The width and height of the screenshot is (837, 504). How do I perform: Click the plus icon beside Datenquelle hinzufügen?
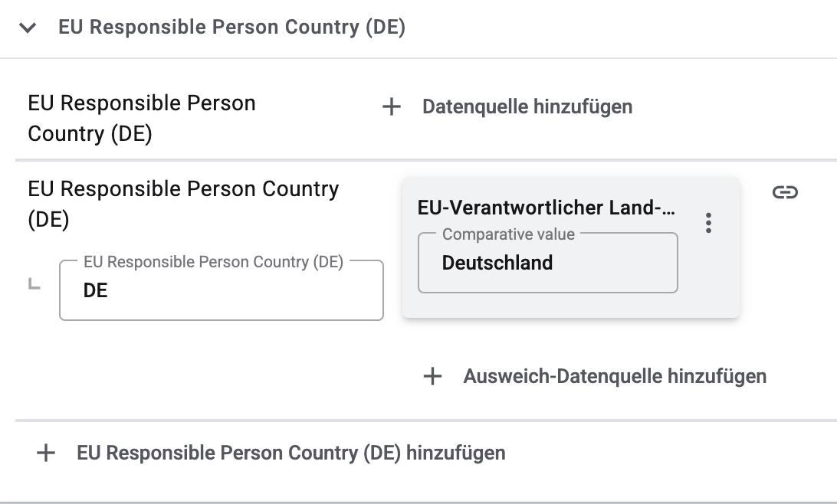(392, 106)
